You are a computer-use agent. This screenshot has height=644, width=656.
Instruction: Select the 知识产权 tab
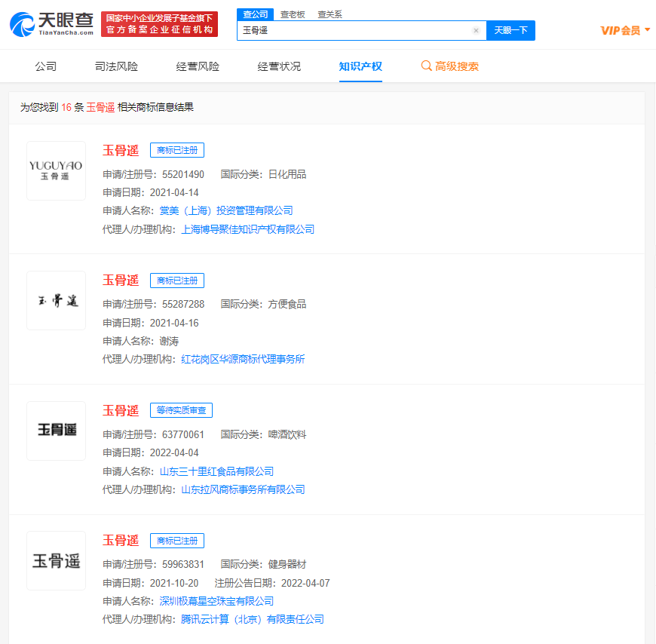click(x=360, y=66)
